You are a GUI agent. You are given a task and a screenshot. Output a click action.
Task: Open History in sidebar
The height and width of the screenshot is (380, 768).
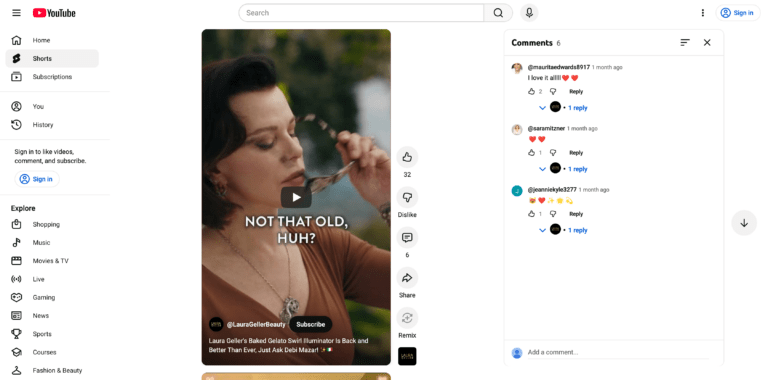point(52,124)
